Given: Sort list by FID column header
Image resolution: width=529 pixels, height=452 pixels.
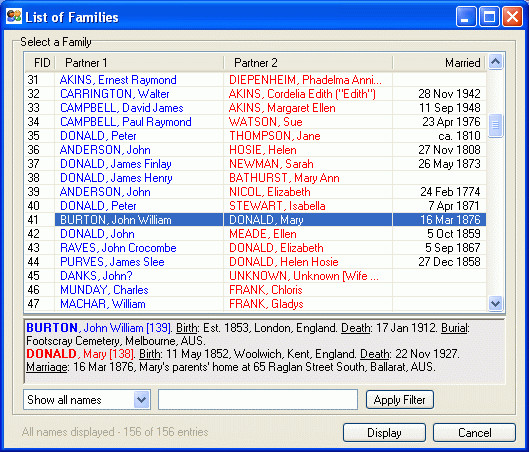Looking at the screenshot, I should coord(40,63).
